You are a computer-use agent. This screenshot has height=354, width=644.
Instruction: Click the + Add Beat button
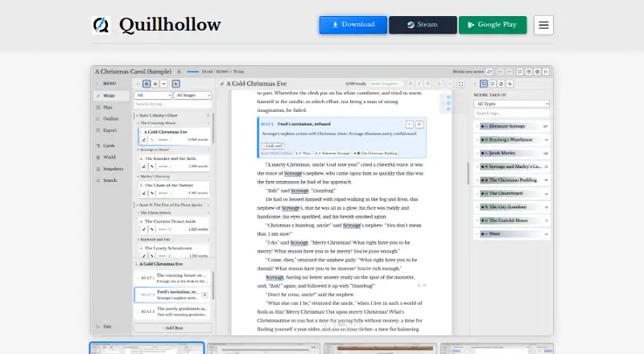click(x=173, y=328)
